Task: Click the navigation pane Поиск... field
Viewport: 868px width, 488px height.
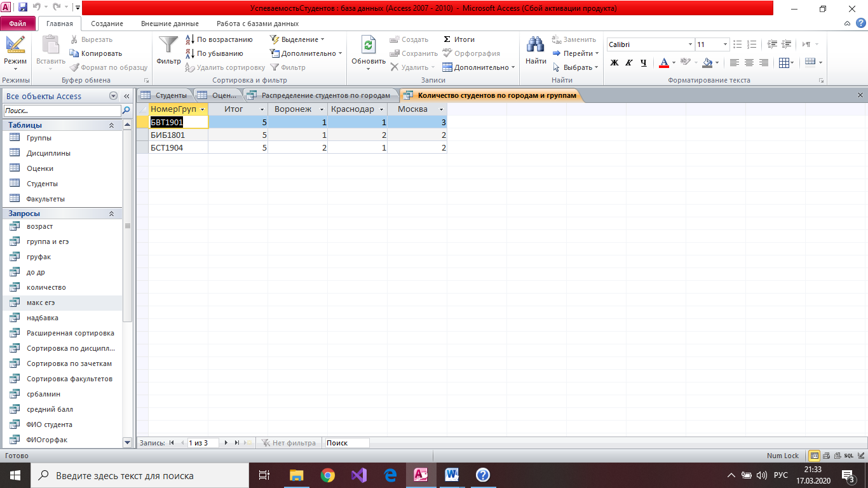Action: coord(62,111)
